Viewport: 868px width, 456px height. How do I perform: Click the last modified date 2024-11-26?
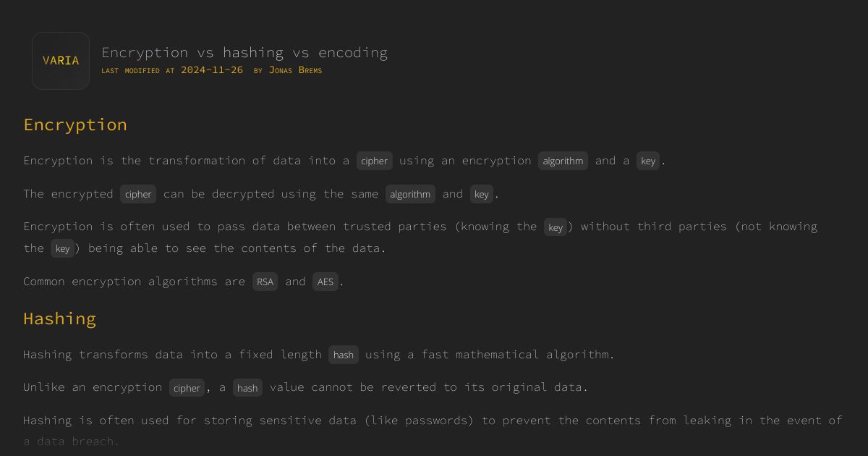(212, 70)
